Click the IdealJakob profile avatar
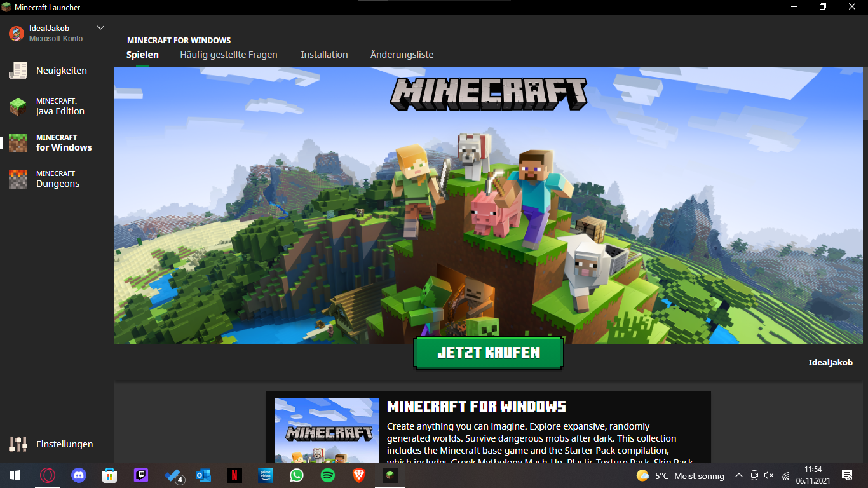 [17, 34]
